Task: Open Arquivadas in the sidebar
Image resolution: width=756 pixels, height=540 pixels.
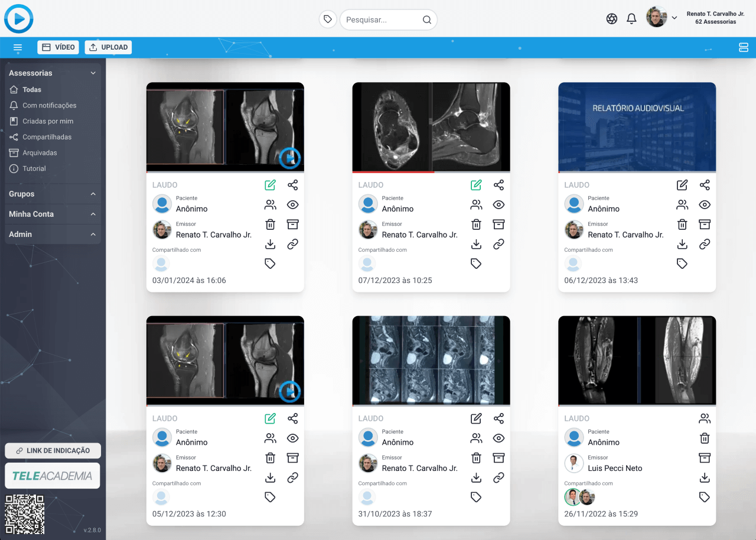Action: 40,153
